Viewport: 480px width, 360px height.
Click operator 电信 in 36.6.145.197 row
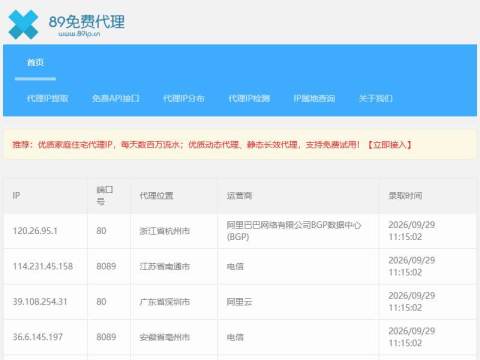coord(235,337)
